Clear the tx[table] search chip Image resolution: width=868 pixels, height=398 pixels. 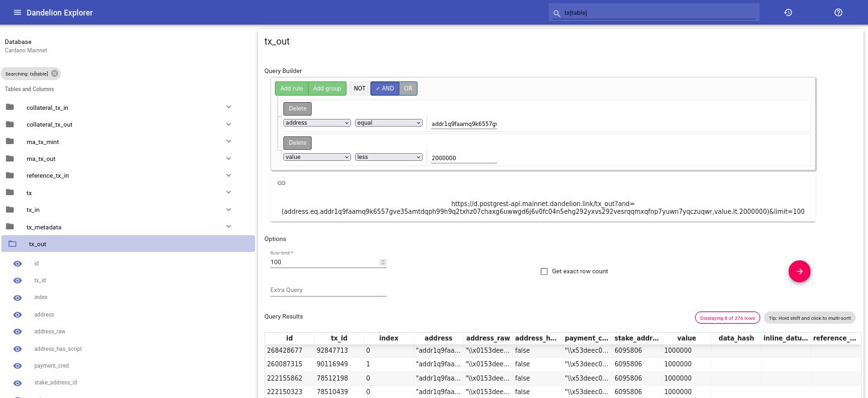tap(54, 74)
